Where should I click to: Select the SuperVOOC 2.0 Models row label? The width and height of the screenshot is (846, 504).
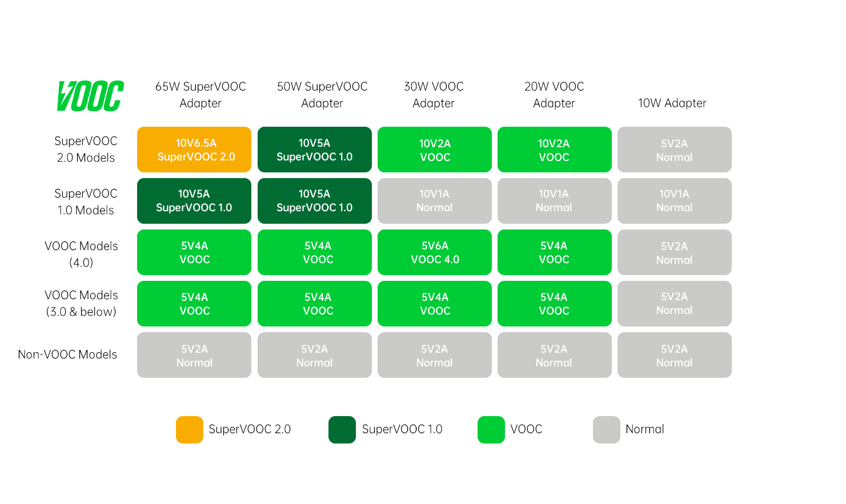pyautogui.click(x=86, y=150)
